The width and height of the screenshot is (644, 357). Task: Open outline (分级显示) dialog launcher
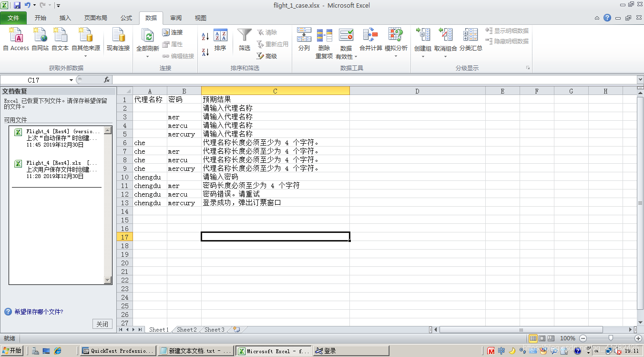pyautogui.click(x=528, y=68)
